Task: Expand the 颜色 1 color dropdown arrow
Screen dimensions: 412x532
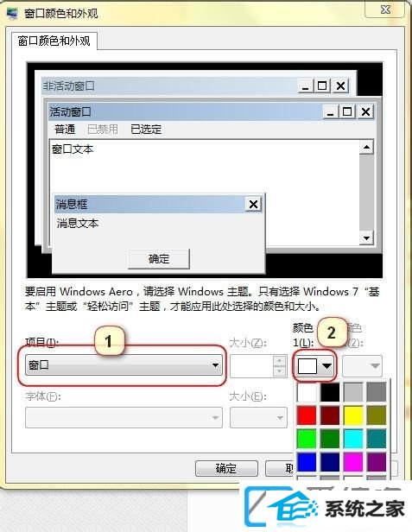Action: (326, 366)
